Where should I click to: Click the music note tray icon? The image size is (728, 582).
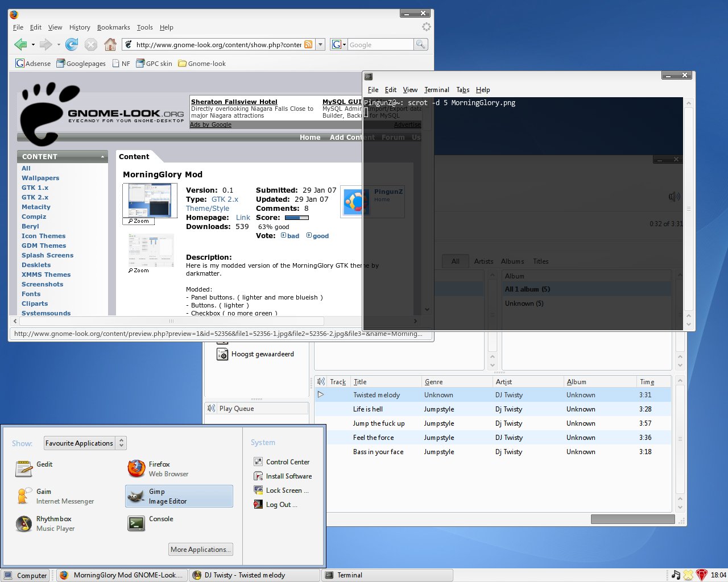pyautogui.click(x=676, y=575)
